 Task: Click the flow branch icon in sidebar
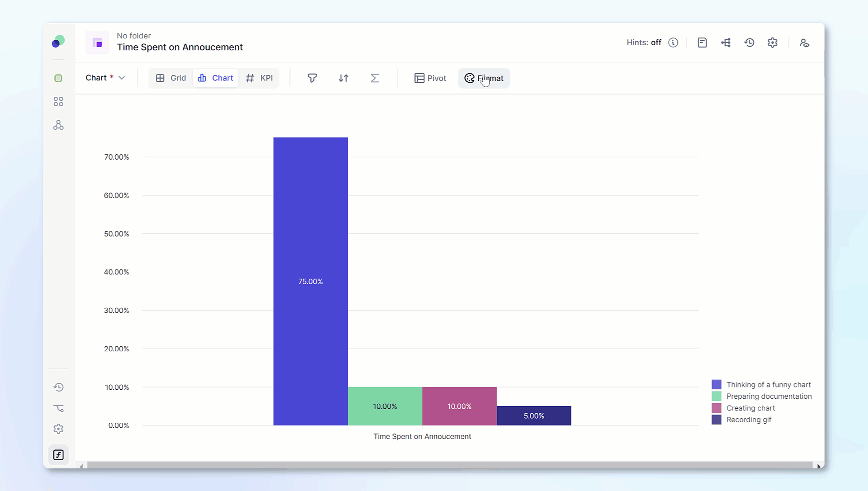58,408
